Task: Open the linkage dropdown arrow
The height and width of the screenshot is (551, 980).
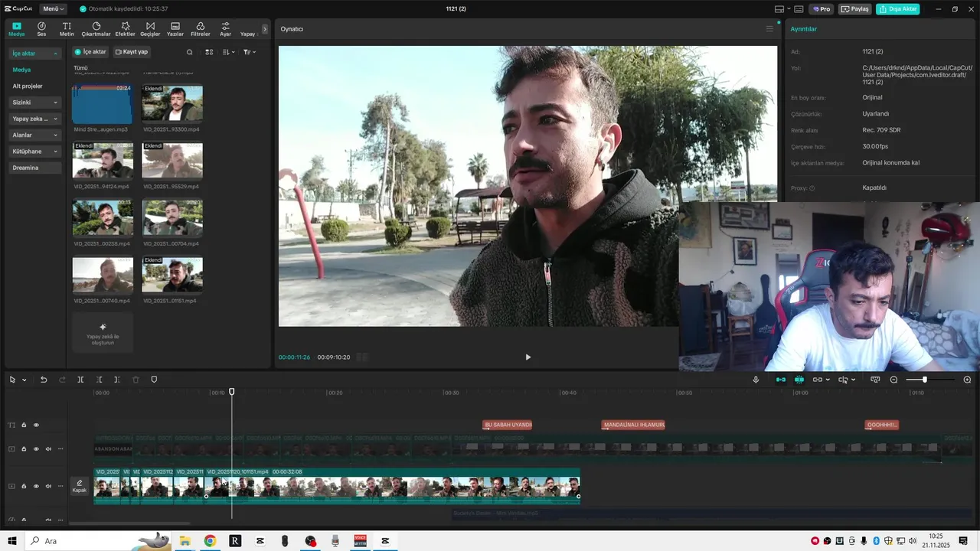Action: pyautogui.click(x=828, y=380)
